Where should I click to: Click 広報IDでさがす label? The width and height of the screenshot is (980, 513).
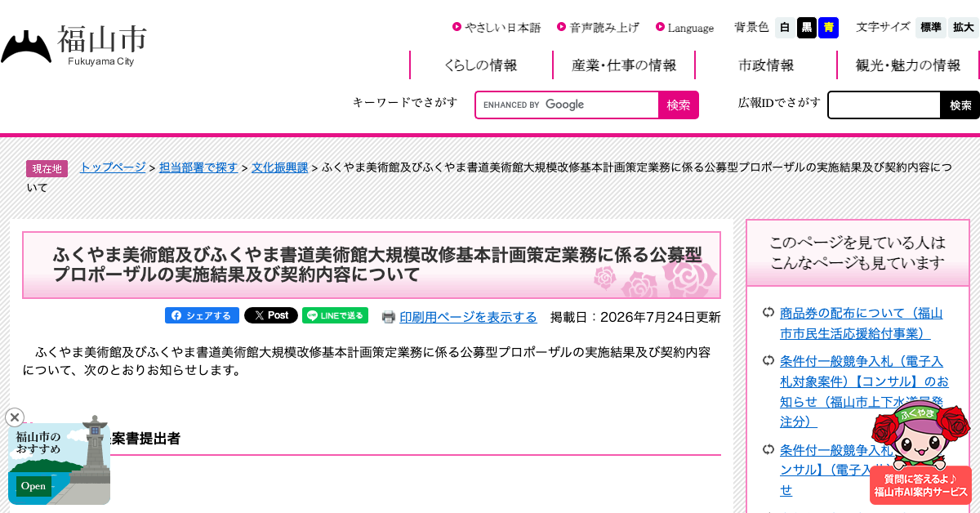779,102
